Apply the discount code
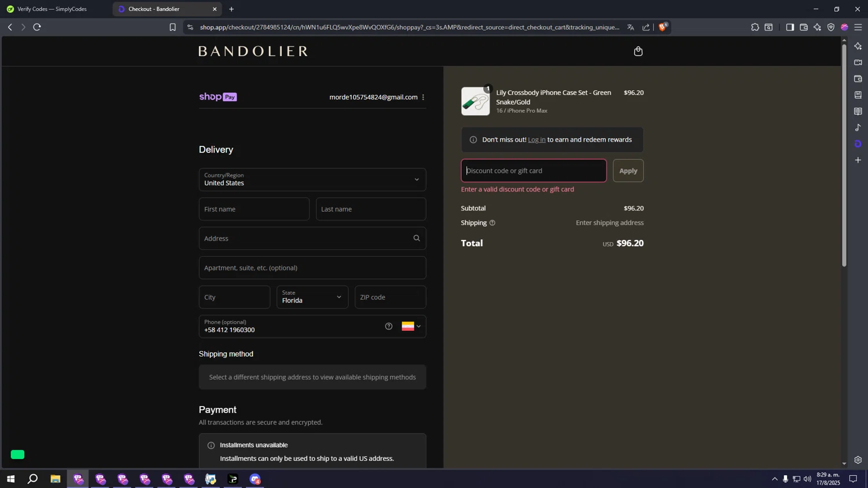The height and width of the screenshot is (488, 868). tap(628, 171)
